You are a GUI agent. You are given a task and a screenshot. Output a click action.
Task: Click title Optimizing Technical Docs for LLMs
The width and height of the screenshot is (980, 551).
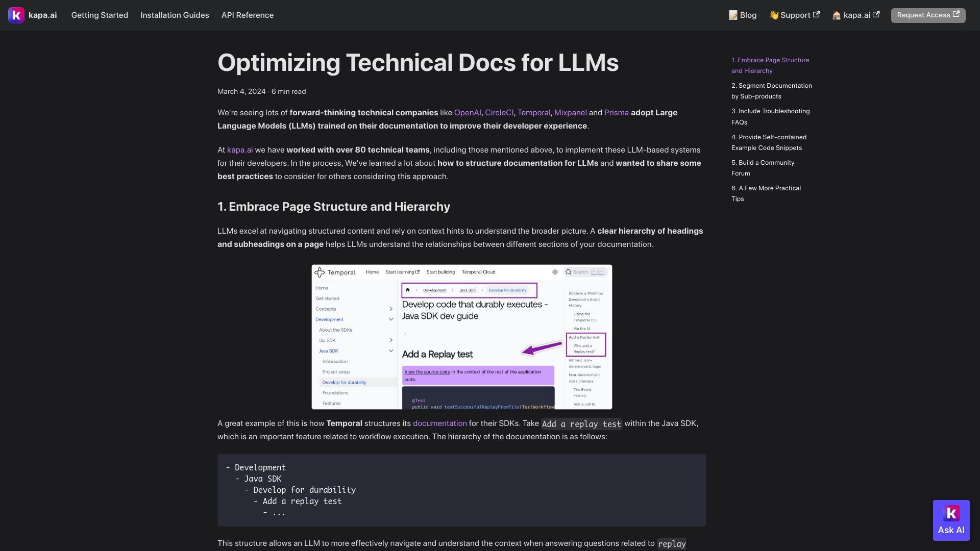click(x=418, y=63)
